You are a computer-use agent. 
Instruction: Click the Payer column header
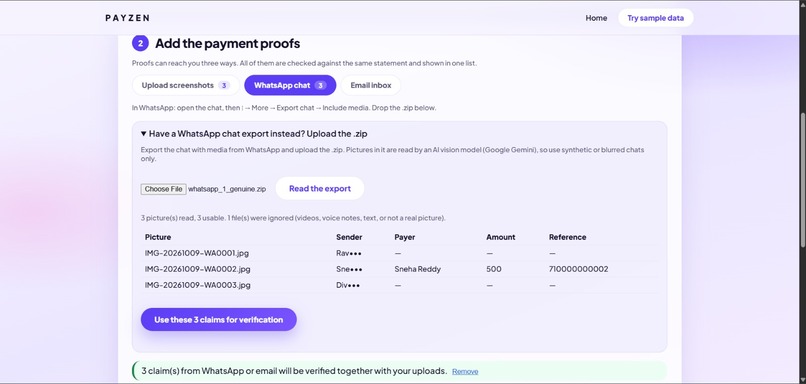[x=405, y=237]
